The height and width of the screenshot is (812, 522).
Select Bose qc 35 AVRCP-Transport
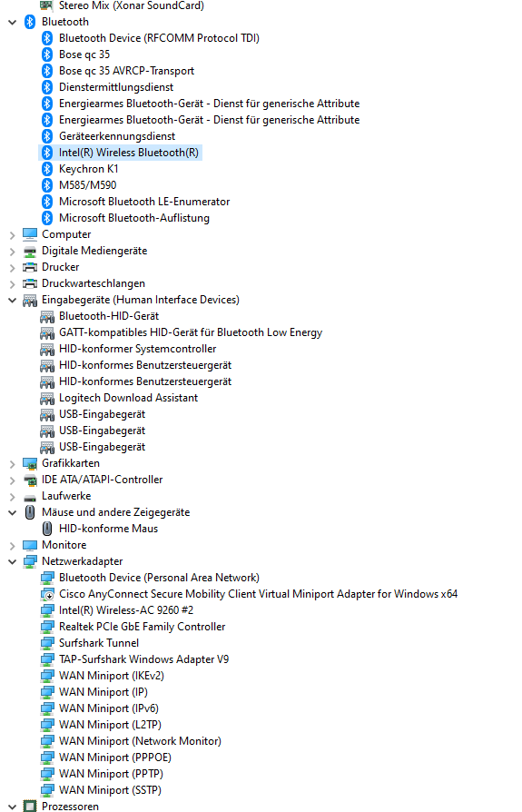[x=126, y=71]
